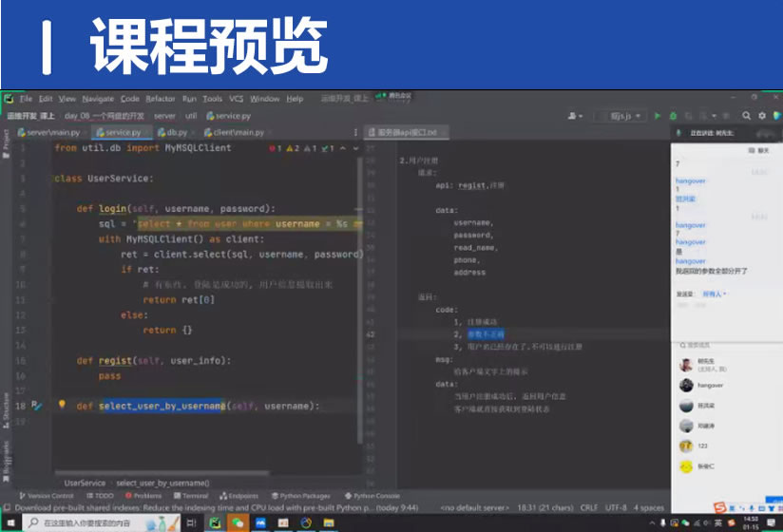This screenshot has width=783, height=532.
Task: Go to previous highlighted problem arrow
Action: tap(342, 148)
